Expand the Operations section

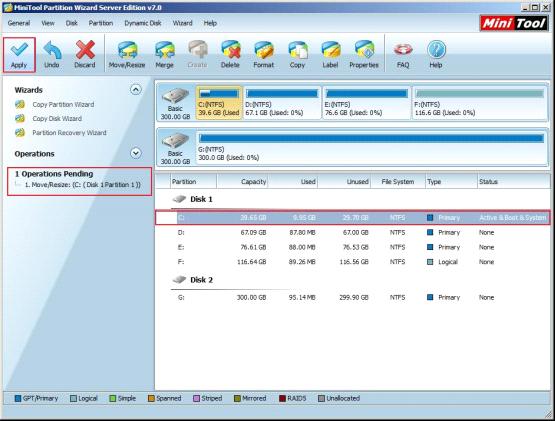point(136,153)
